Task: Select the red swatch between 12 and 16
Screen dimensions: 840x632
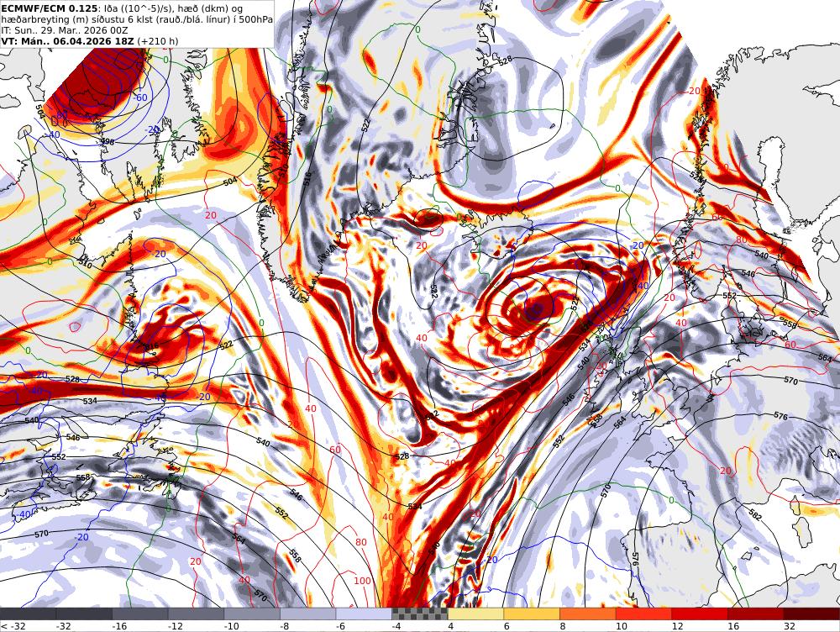Action: pos(700,614)
